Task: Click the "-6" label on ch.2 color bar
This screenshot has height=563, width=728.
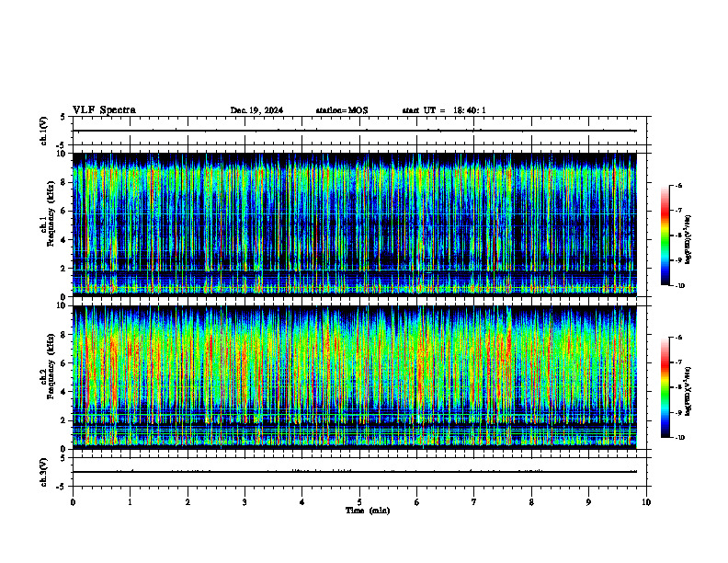Action: pos(678,338)
